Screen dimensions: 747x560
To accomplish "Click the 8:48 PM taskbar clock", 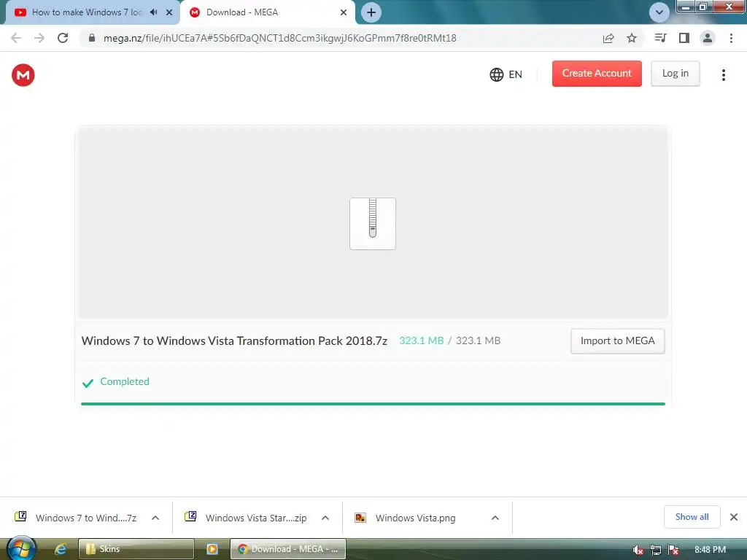I will pyautogui.click(x=710, y=550).
